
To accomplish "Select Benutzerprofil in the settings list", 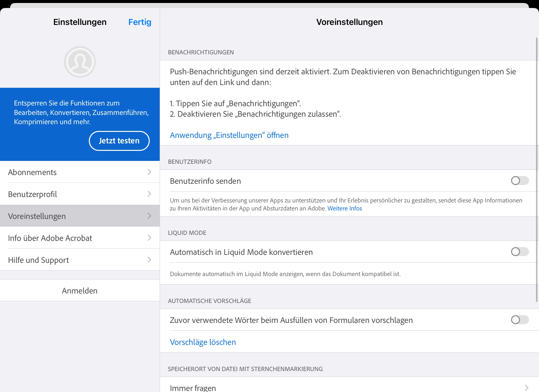I will click(x=32, y=194).
